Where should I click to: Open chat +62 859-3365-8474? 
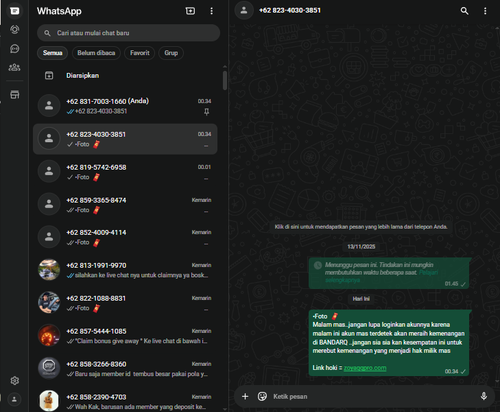(x=125, y=205)
